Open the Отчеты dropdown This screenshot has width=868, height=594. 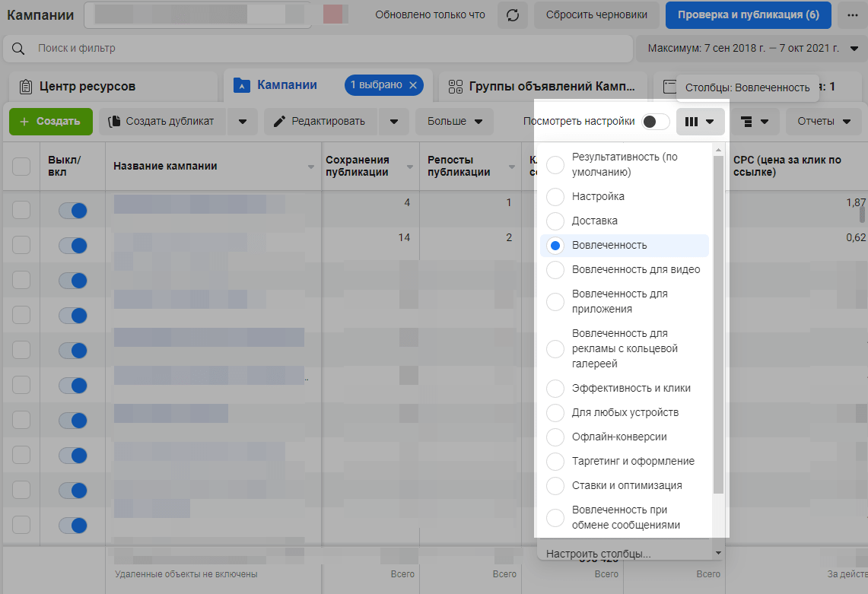(x=824, y=122)
